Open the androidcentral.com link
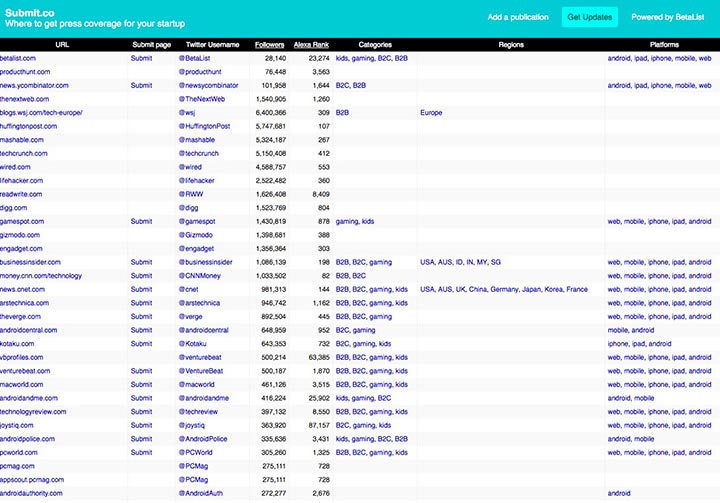720x503 pixels. (31, 330)
